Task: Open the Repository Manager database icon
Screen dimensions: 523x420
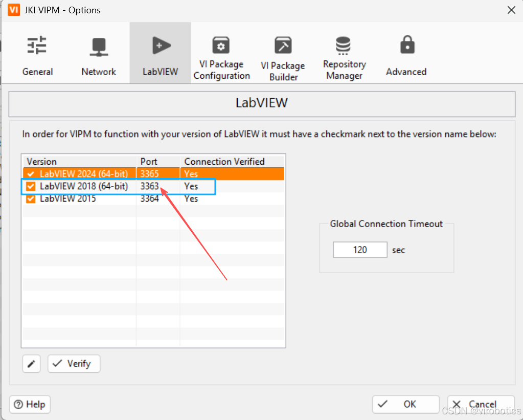Action: coord(344,45)
